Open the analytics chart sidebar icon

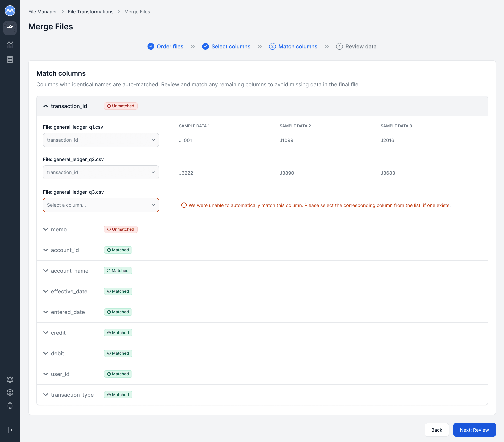point(10,44)
